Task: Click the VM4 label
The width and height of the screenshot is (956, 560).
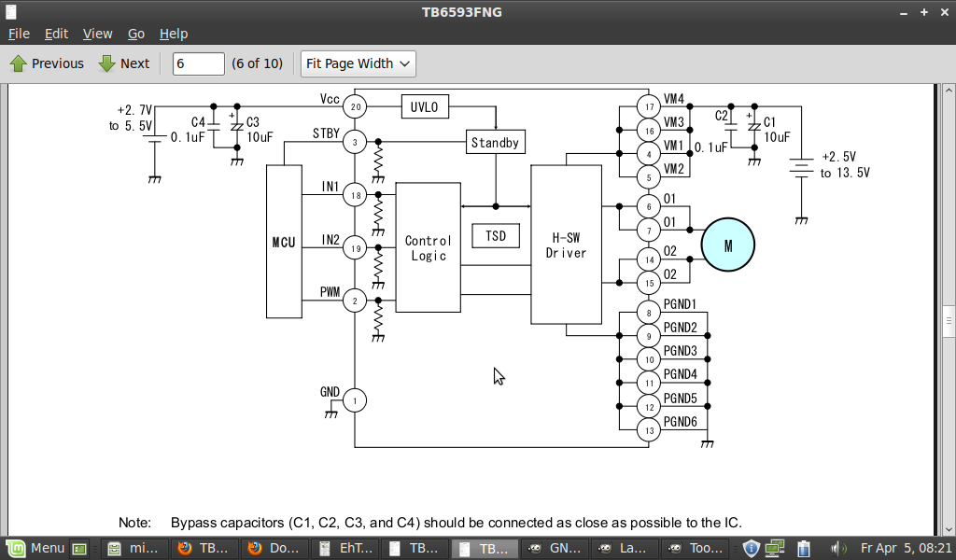Action: coord(674,99)
